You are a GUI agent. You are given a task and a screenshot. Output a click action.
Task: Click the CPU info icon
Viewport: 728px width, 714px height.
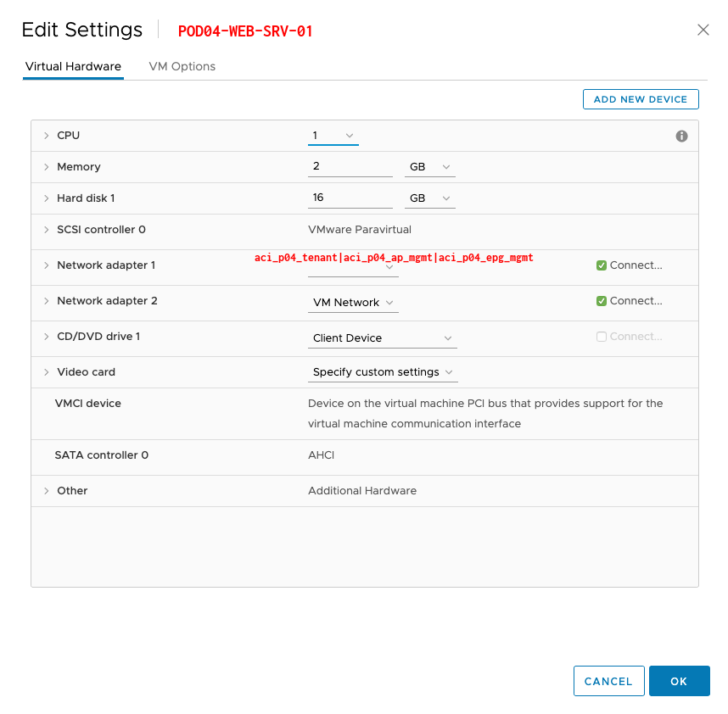681,136
